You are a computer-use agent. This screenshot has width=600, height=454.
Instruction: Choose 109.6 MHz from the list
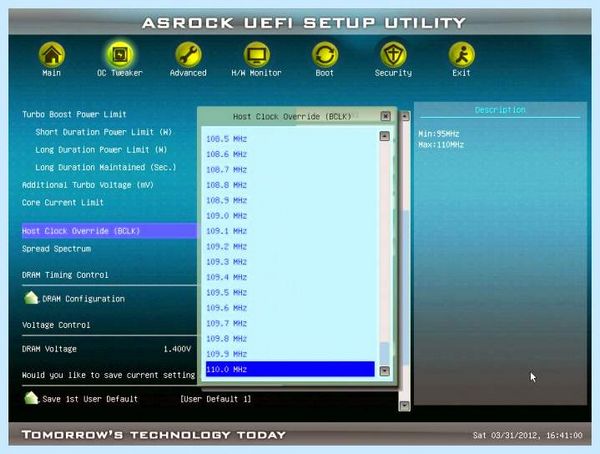click(227, 308)
